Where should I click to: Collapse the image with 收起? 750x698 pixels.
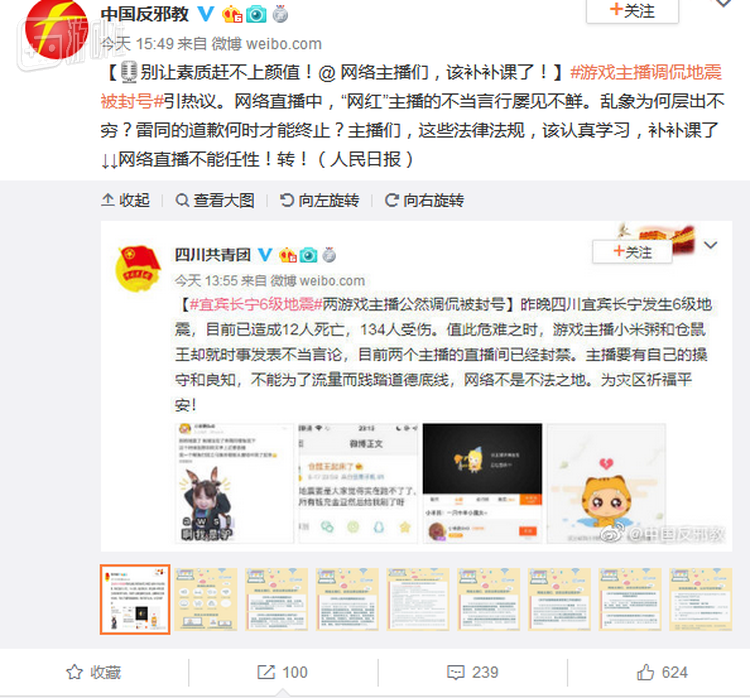(x=126, y=200)
